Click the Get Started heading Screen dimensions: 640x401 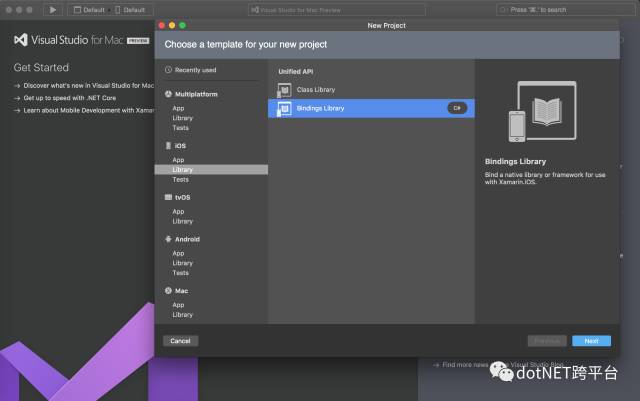click(x=41, y=67)
